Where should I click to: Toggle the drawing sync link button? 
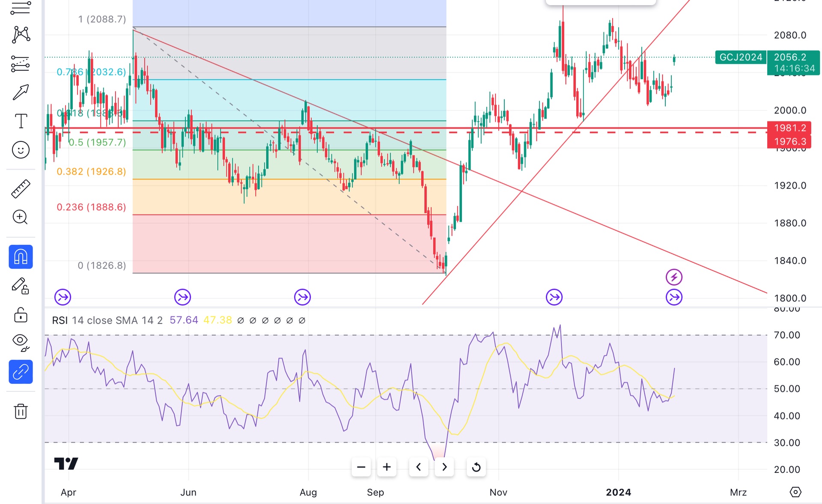point(21,372)
